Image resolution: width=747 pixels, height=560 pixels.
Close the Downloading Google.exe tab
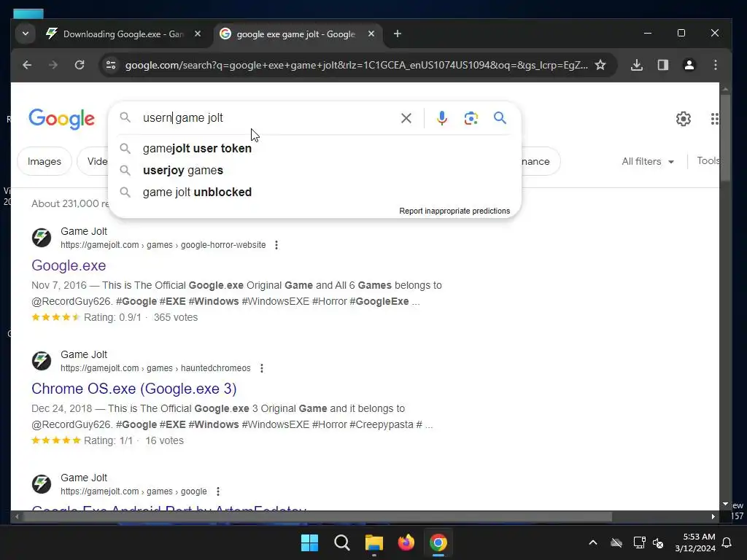198,34
